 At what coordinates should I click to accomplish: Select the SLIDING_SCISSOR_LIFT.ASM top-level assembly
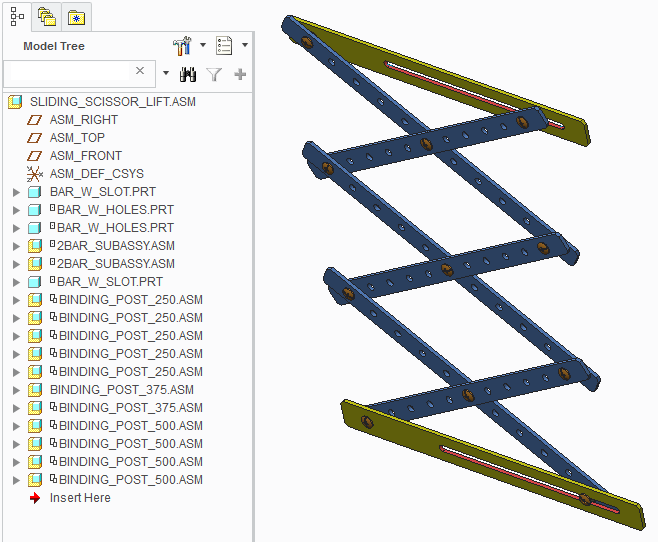click(x=112, y=102)
